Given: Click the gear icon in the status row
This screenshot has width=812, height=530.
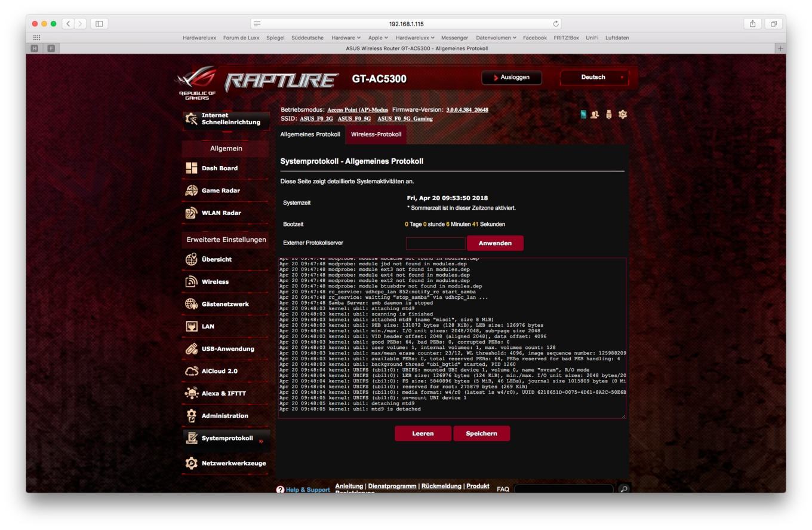Looking at the screenshot, I should point(623,114).
